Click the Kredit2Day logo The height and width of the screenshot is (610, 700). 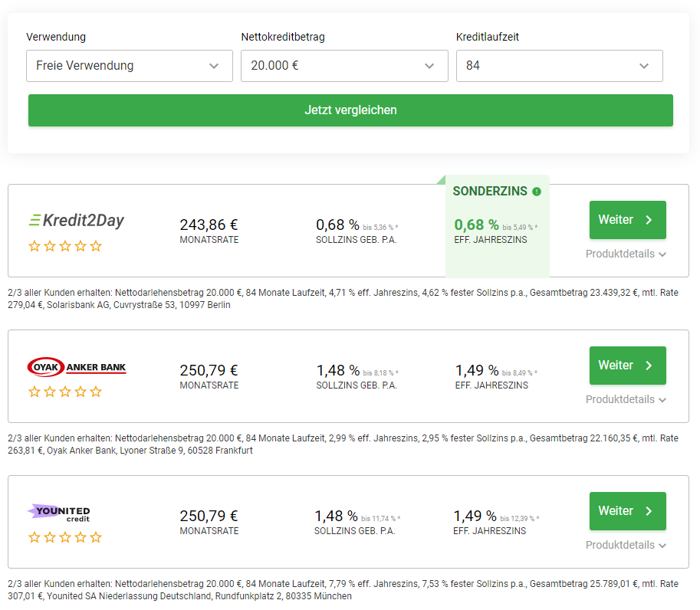[76, 221]
